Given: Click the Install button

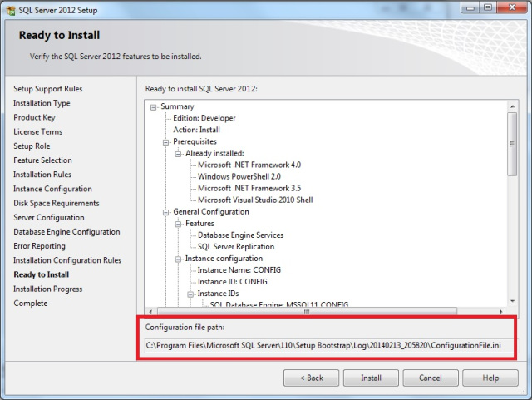Looking at the screenshot, I should pos(371,378).
